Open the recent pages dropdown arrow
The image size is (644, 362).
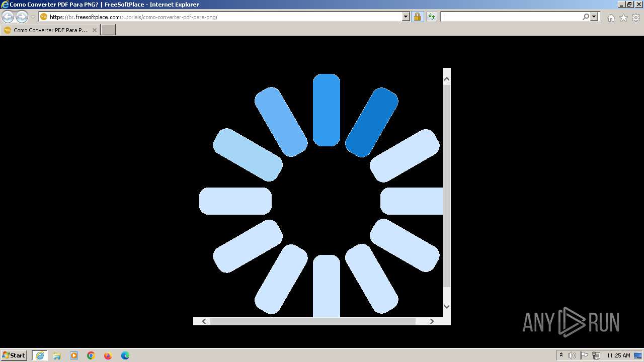coord(33,17)
